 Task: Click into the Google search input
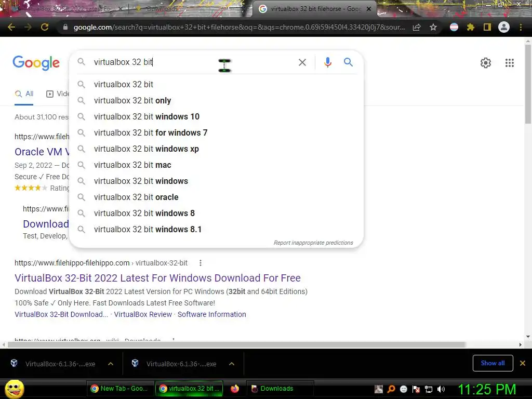(193, 62)
